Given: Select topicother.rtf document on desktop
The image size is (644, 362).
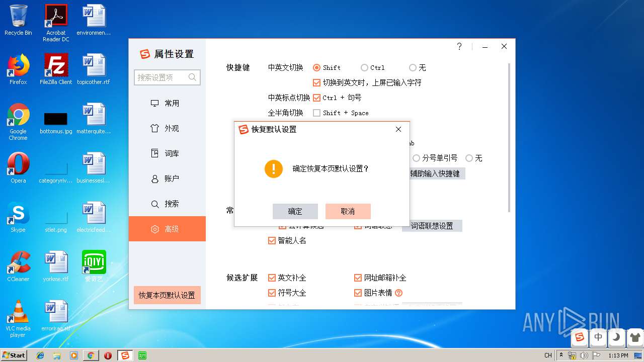Looking at the screenshot, I should click(x=94, y=69).
